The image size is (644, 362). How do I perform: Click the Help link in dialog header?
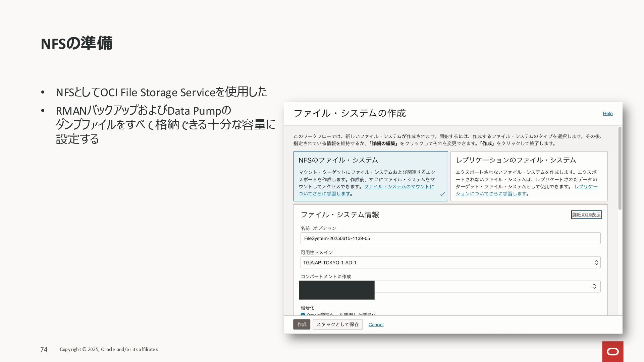point(607,114)
